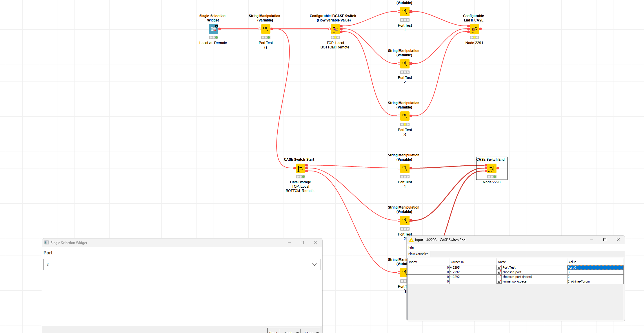The width and height of the screenshot is (644, 333).
Task: Open the File menu in Input dialog
Action: click(411, 247)
